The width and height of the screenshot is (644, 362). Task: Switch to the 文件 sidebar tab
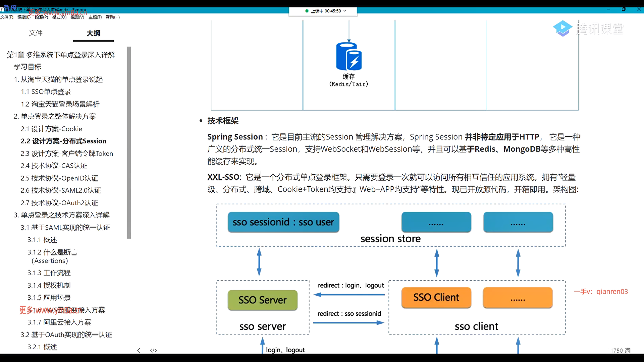36,33
